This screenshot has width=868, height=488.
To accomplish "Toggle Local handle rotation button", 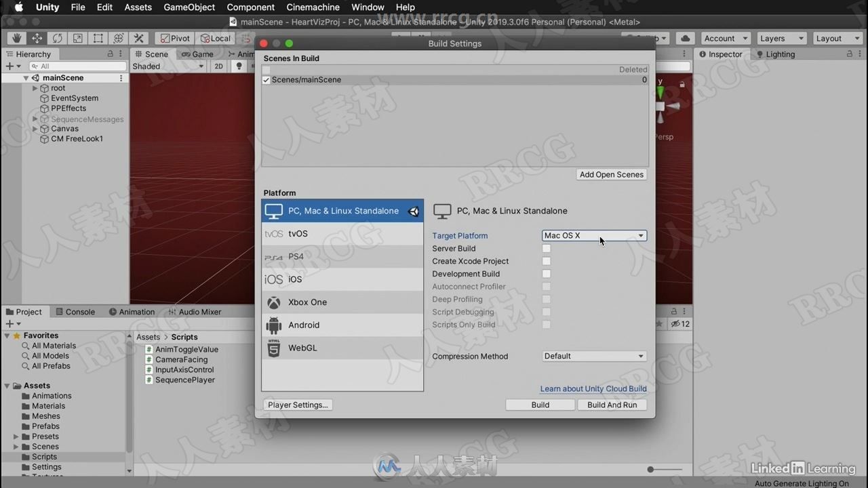I will (x=216, y=39).
